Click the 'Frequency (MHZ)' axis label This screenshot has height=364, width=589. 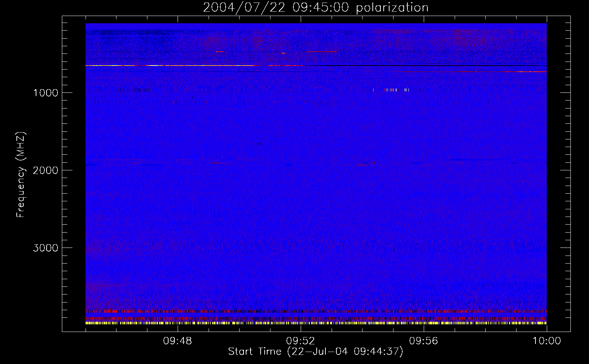(x=21, y=175)
